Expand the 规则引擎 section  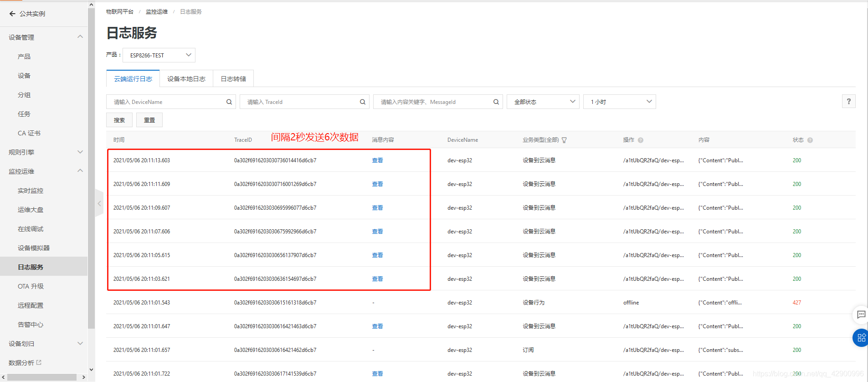click(x=80, y=152)
